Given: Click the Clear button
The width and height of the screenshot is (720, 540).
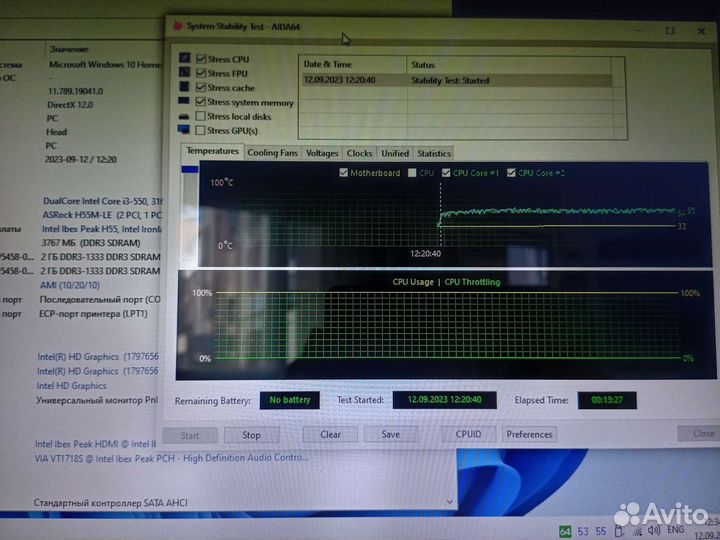Looking at the screenshot, I should [x=330, y=434].
